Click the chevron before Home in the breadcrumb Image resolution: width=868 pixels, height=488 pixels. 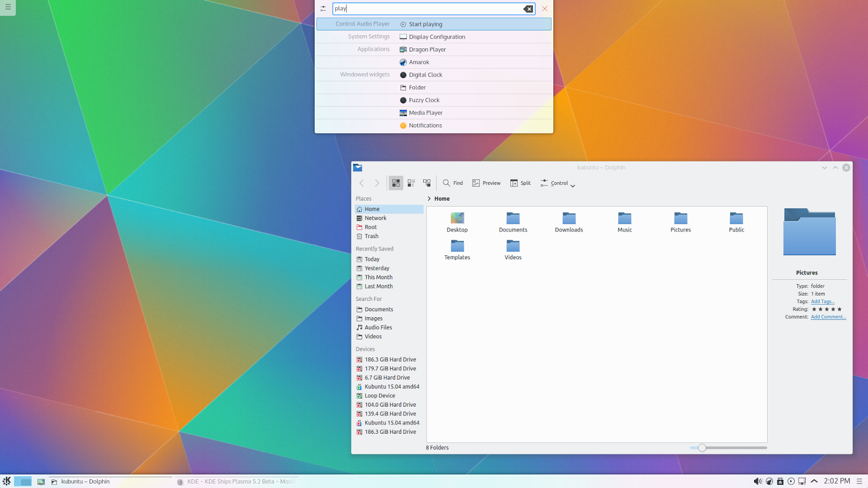[x=429, y=198]
